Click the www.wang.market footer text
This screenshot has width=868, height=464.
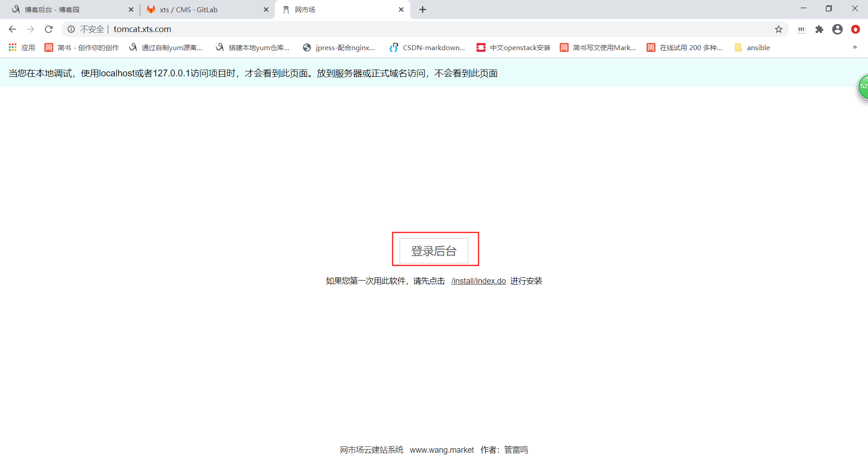click(442, 450)
